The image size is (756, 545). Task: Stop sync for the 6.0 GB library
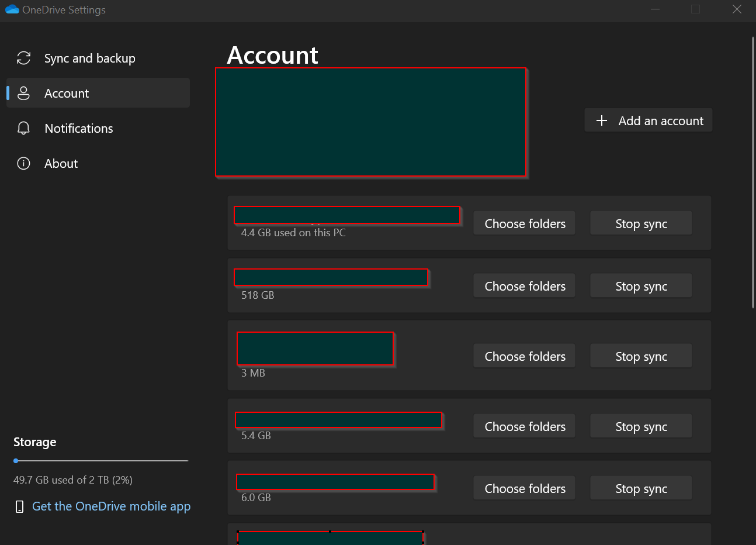641,488
